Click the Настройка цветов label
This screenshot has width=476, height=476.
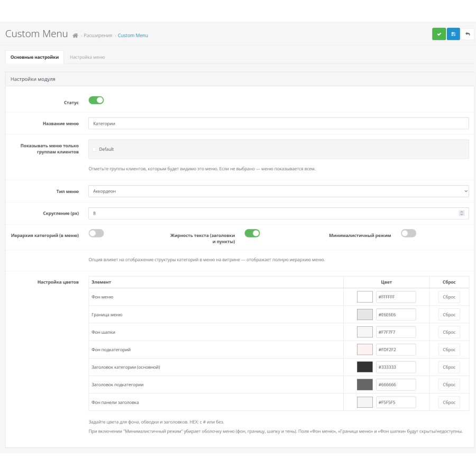point(58,282)
